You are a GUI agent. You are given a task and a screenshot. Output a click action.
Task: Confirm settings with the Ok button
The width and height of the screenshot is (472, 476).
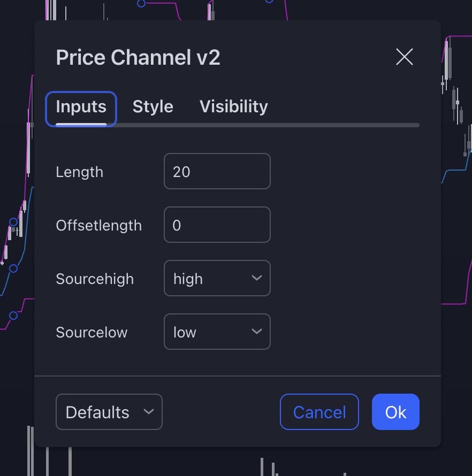click(395, 412)
